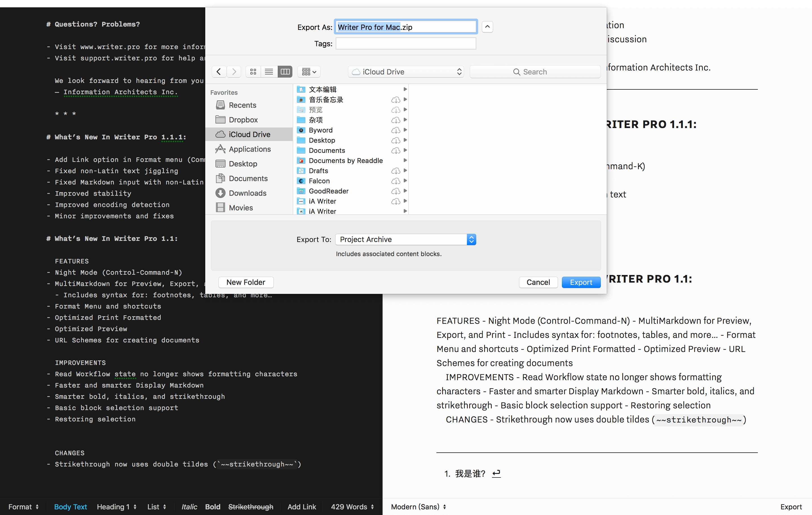Open Applications in Favorites sidebar
Image resolution: width=812 pixels, height=515 pixels.
click(250, 149)
